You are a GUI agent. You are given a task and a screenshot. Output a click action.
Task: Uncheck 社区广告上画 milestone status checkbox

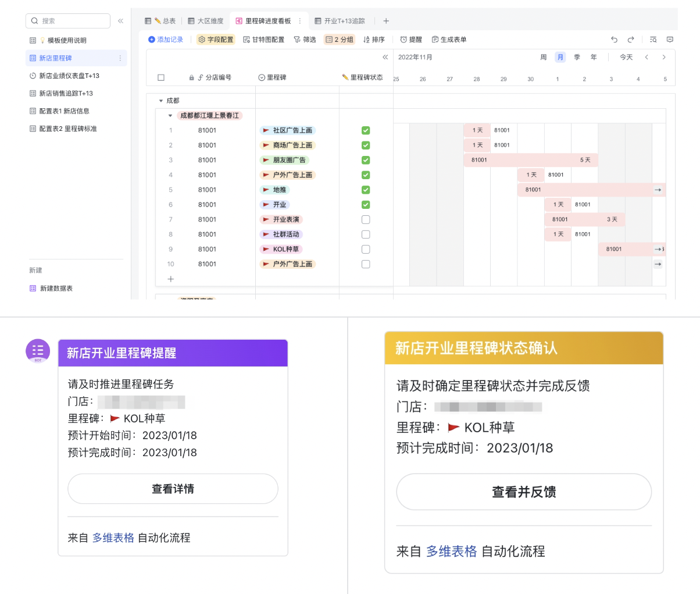pyautogui.click(x=366, y=130)
